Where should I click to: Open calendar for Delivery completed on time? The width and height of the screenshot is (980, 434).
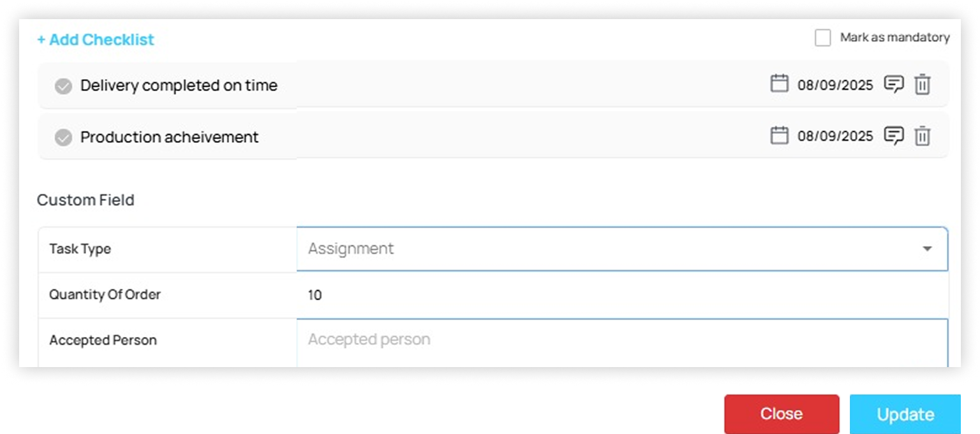(779, 83)
